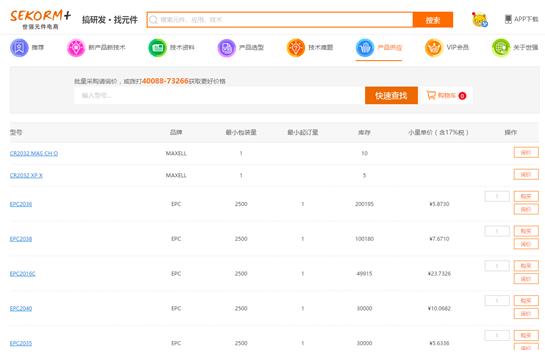Open the green technical documents icon
The width and height of the screenshot is (545, 362).
[157, 48]
